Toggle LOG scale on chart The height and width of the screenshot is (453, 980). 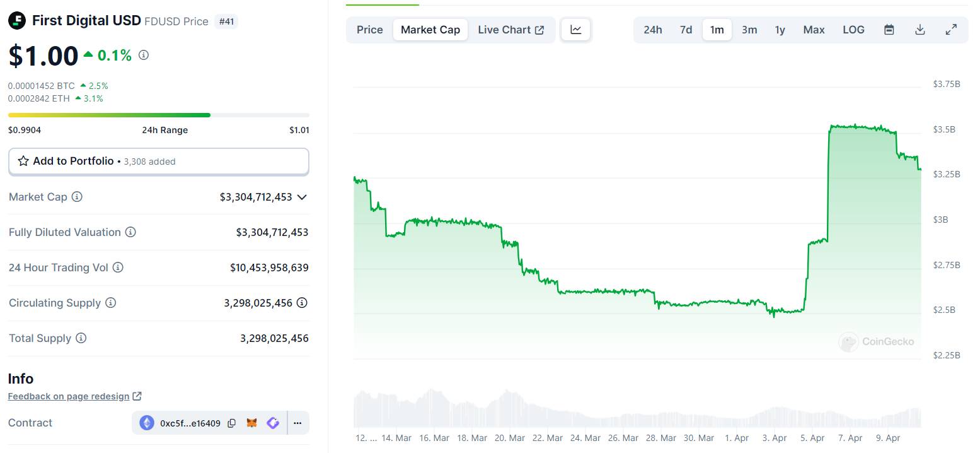click(x=853, y=30)
